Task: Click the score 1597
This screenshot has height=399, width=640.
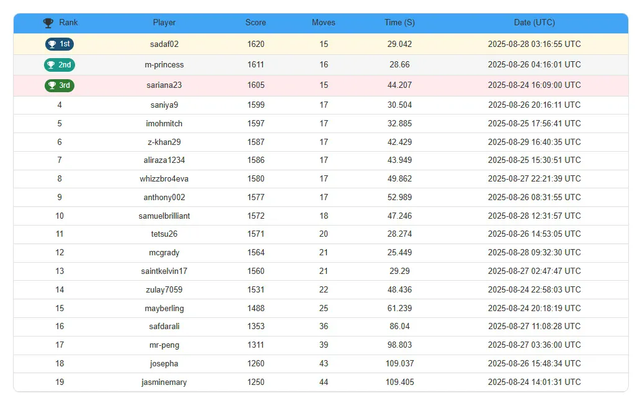Action: pos(256,124)
